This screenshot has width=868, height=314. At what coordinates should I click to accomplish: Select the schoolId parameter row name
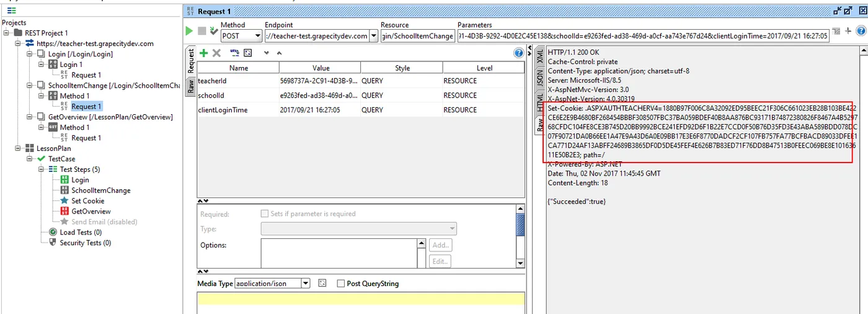pos(211,96)
